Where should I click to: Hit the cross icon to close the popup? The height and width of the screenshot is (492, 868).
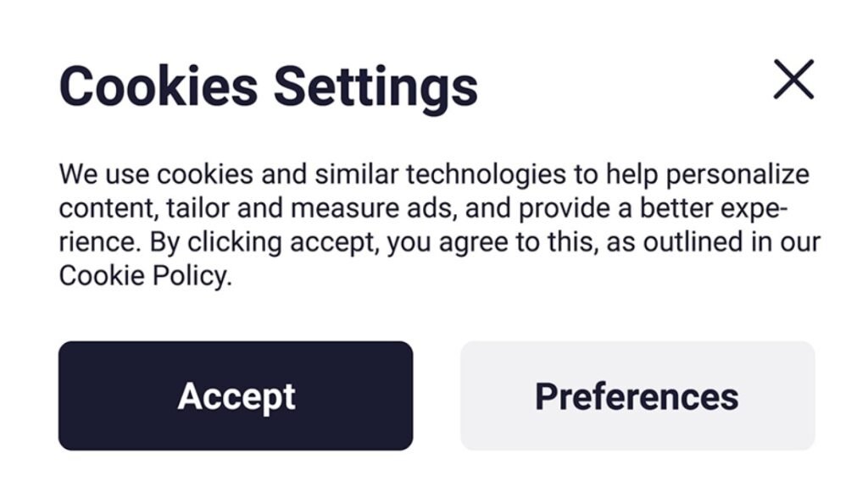point(793,80)
